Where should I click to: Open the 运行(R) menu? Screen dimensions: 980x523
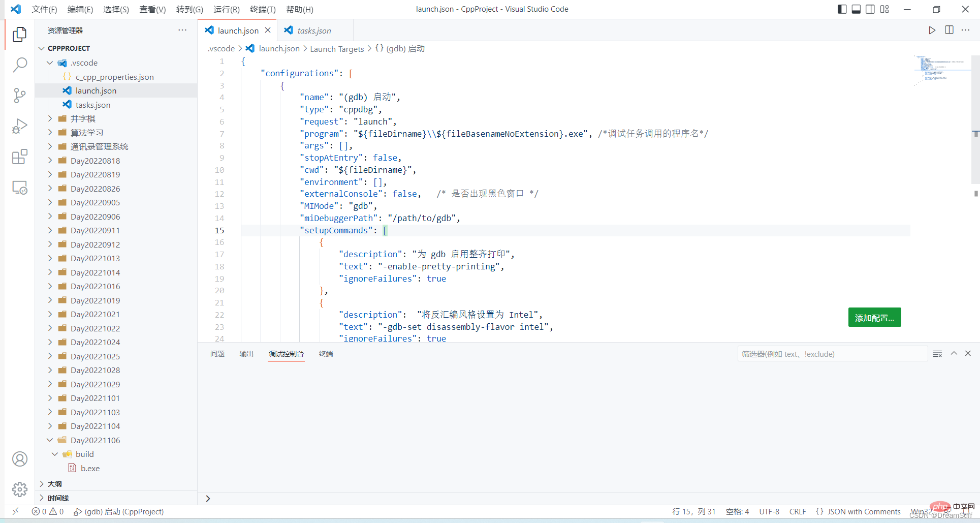226,9
